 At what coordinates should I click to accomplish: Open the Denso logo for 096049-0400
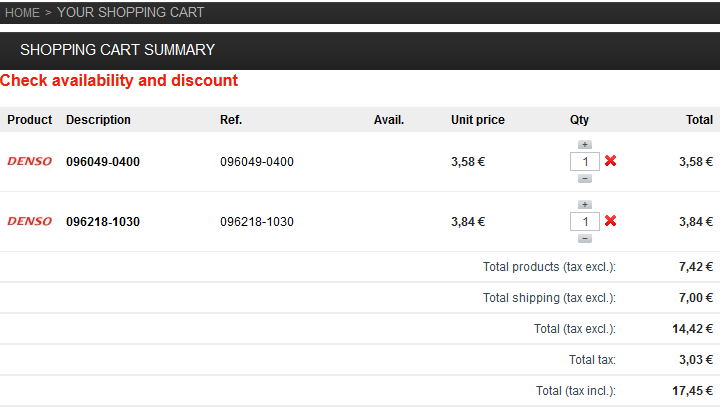click(30, 162)
